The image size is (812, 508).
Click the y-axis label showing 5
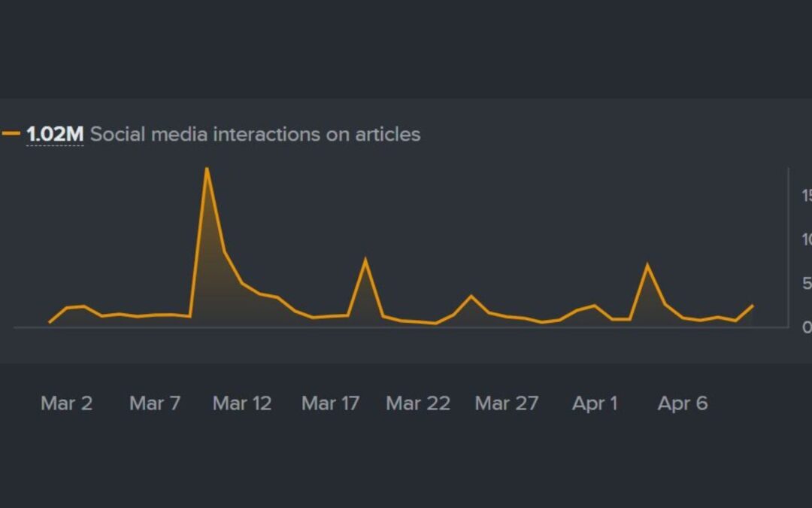point(807,284)
